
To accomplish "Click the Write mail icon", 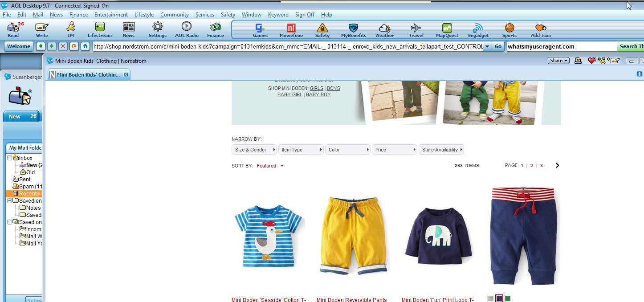I will 42,29.
